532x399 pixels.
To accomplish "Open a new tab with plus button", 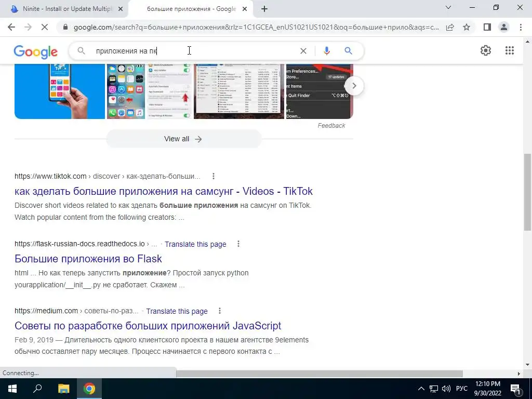I will coord(264,9).
